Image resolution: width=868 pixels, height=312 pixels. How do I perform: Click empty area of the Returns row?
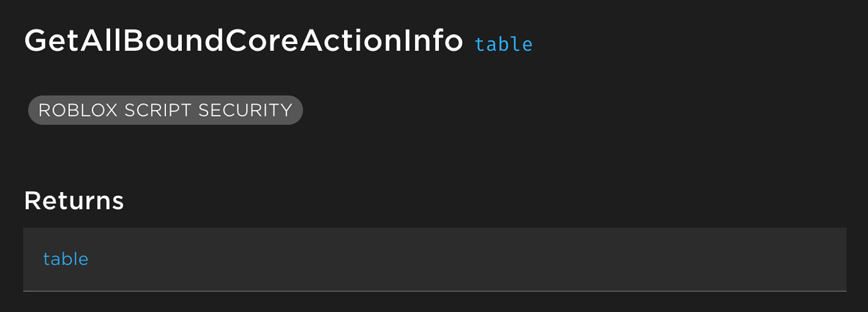[472, 259]
